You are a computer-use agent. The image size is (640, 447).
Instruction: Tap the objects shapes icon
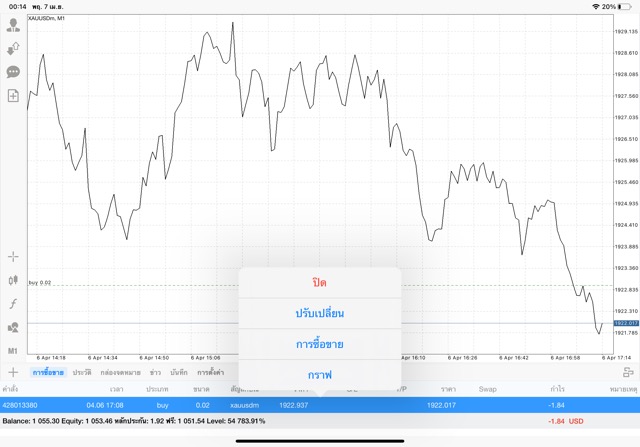[x=13, y=327]
